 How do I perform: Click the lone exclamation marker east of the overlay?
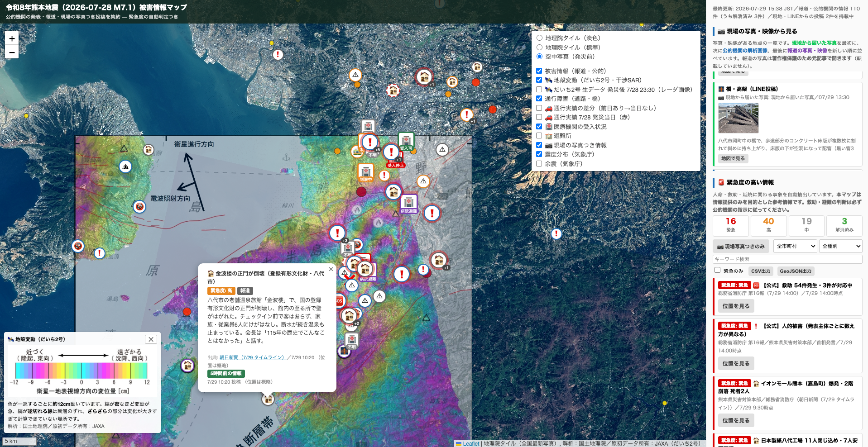click(556, 234)
